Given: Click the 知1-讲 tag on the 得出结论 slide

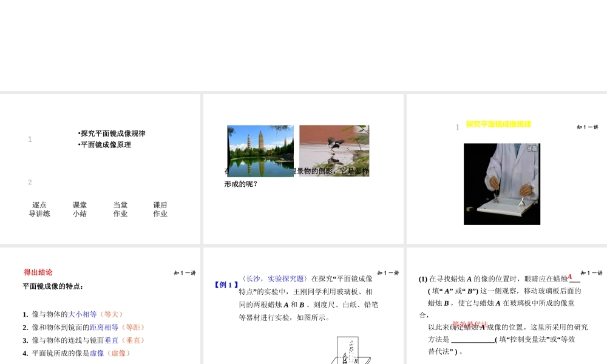Looking at the screenshot, I should point(185,273).
